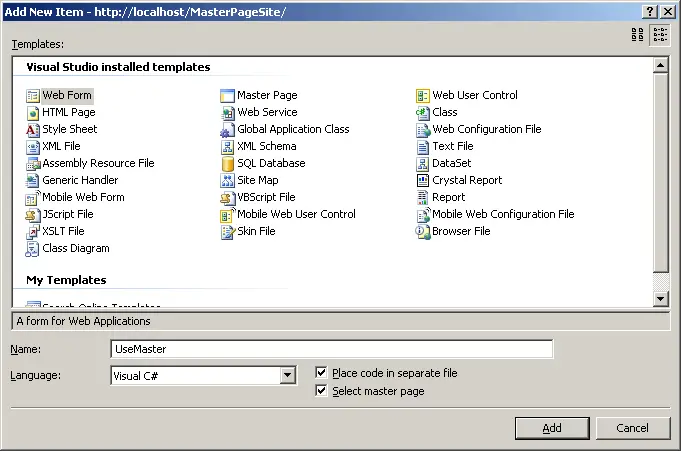This screenshot has width=681, height=451.
Task: Switch to small icons list view
Action: coord(660,35)
